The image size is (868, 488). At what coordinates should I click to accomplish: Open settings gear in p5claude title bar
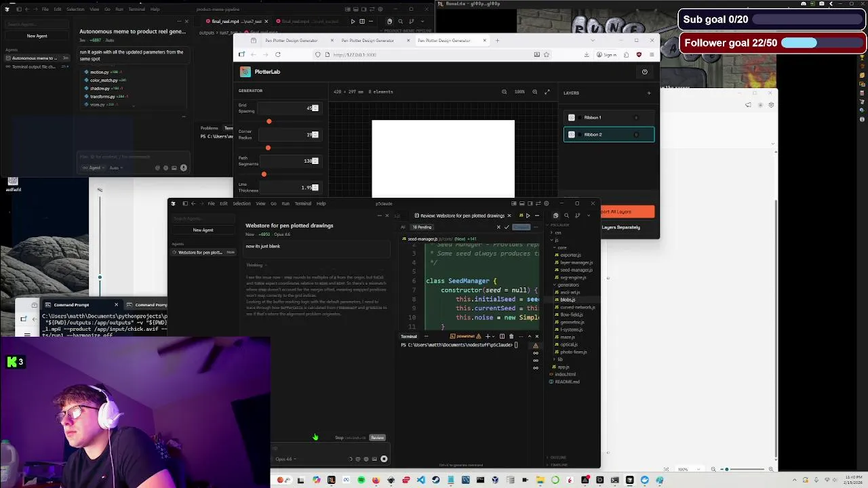(x=547, y=203)
